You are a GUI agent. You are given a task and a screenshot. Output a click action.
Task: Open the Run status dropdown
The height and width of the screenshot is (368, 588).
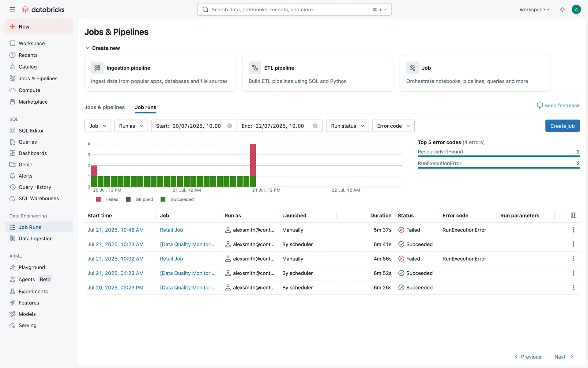pos(347,126)
